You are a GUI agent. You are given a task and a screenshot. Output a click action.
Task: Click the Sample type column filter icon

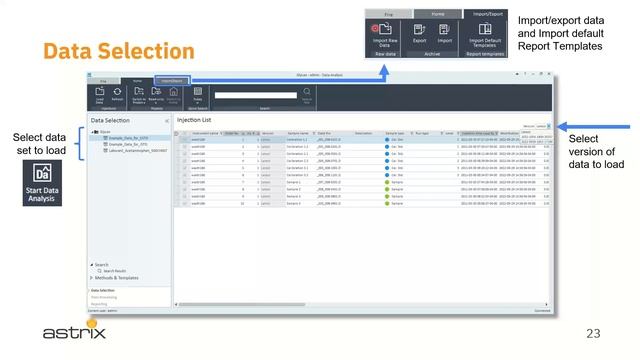tap(411, 133)
